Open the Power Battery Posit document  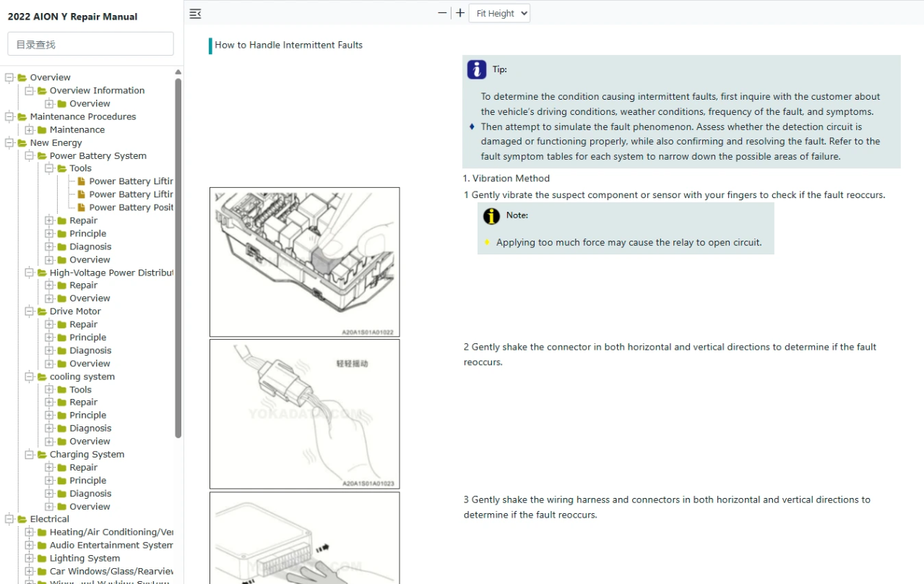(131, 207)
